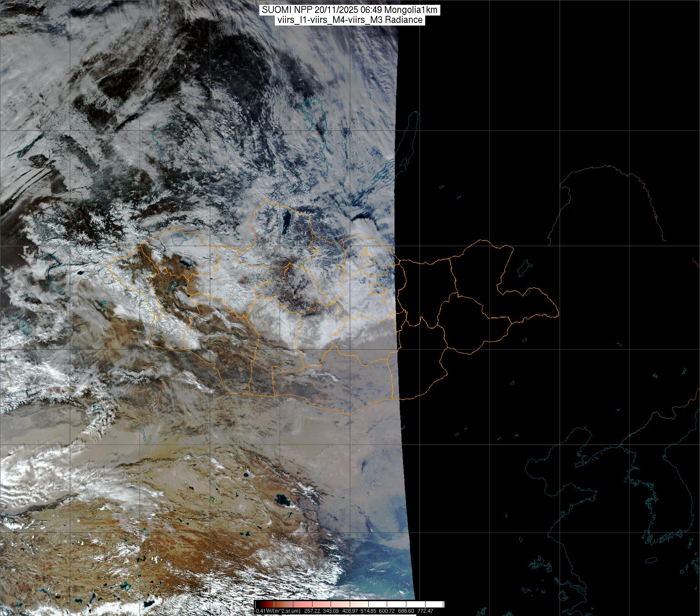Click the 428.97 colorbar value label
The height and width of the screenshot is (616, 700).
pyautogui.click(x=349, y=611)
